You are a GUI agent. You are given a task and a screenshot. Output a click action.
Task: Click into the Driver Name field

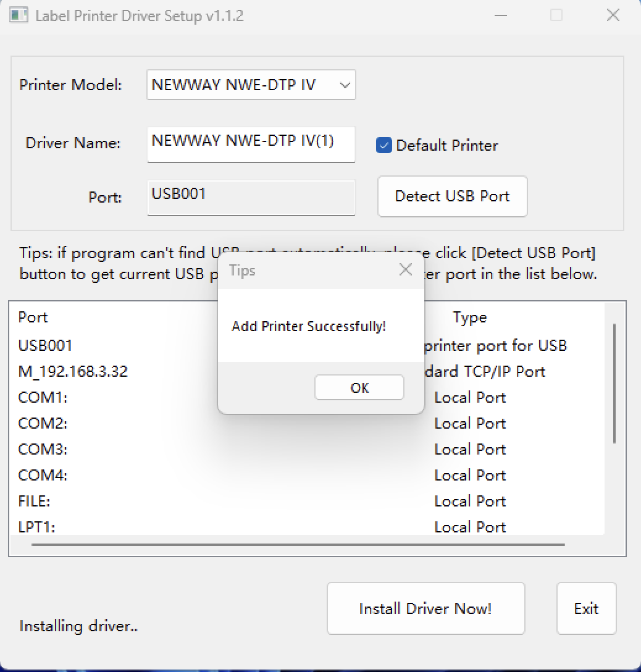pyautogui.click(x=251, y=145)
